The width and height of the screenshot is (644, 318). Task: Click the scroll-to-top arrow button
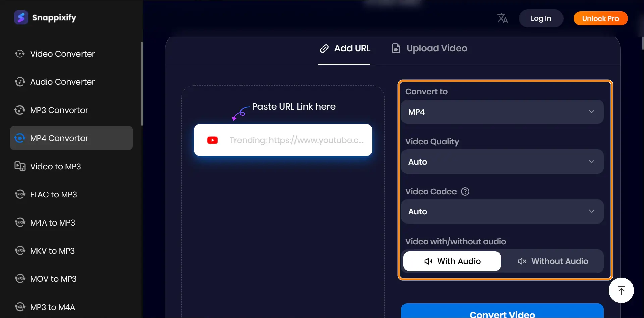pos(621,290)
